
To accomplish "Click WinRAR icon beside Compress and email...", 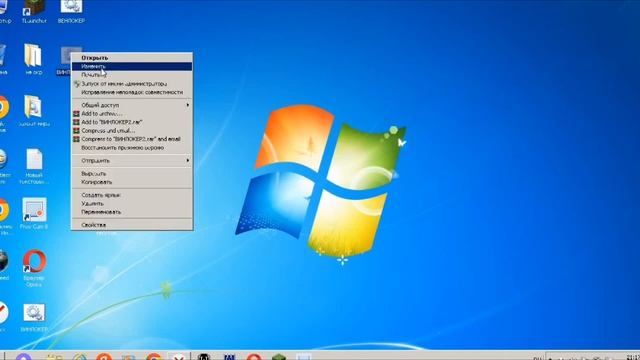I will 76,131.
